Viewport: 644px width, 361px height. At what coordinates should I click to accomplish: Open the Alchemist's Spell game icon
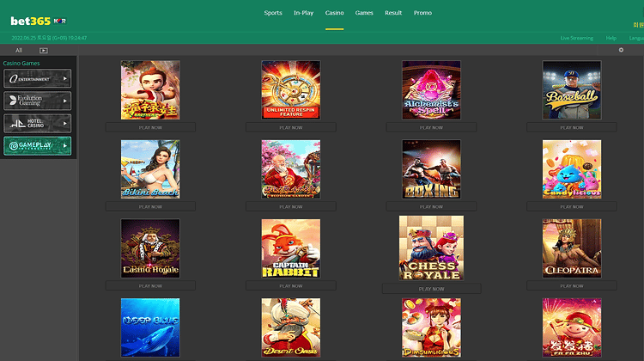point(431,90)
